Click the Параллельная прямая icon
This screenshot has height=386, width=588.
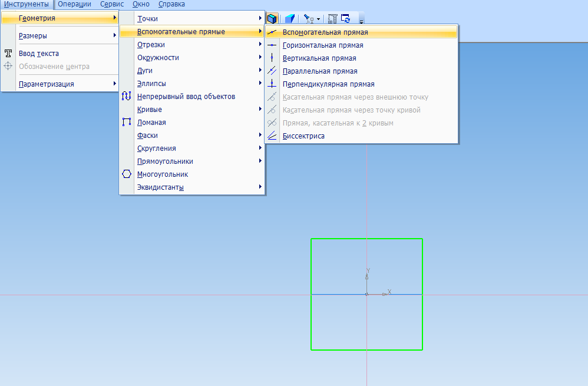tap(272, 71)
